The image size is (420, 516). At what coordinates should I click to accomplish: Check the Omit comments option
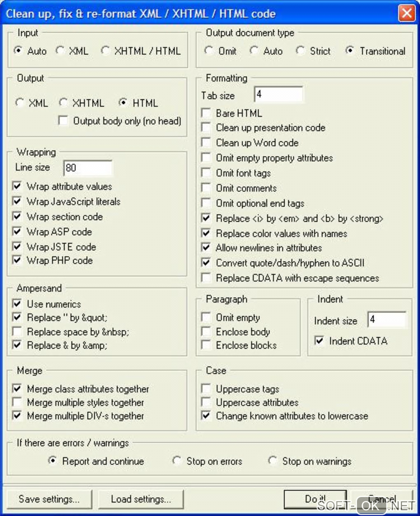(x=206, y=188)
